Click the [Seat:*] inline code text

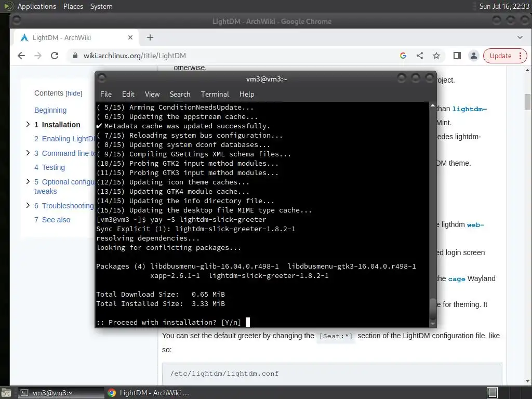pyautogui.click(x=336, y=336)
